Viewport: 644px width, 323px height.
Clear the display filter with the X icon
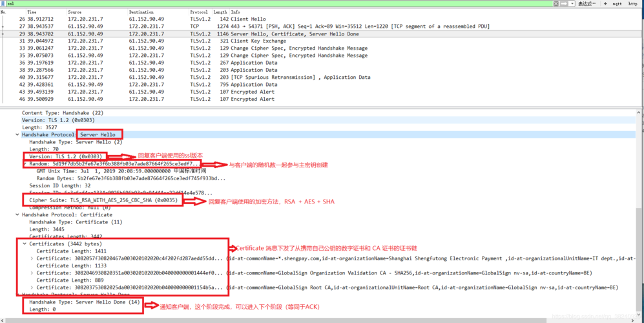click(x=556, y=3)
